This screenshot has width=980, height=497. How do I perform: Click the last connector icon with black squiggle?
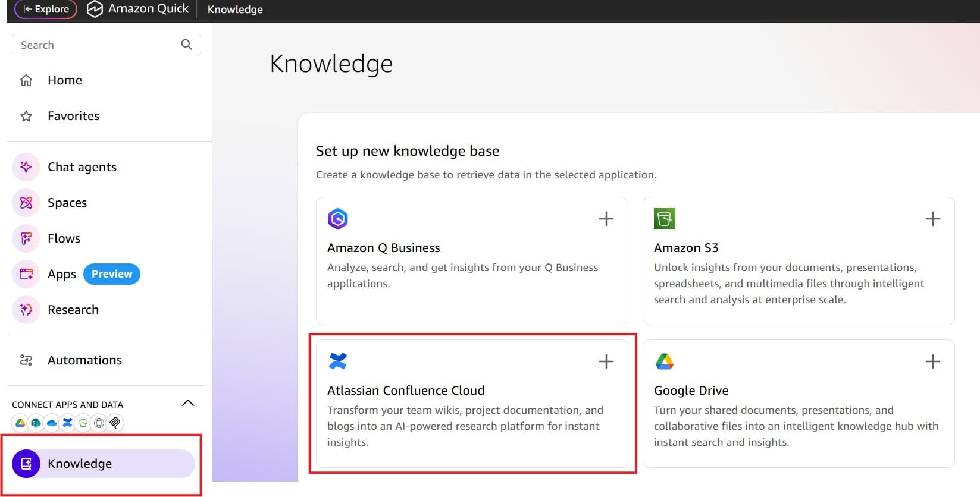[x=115, y=423]
